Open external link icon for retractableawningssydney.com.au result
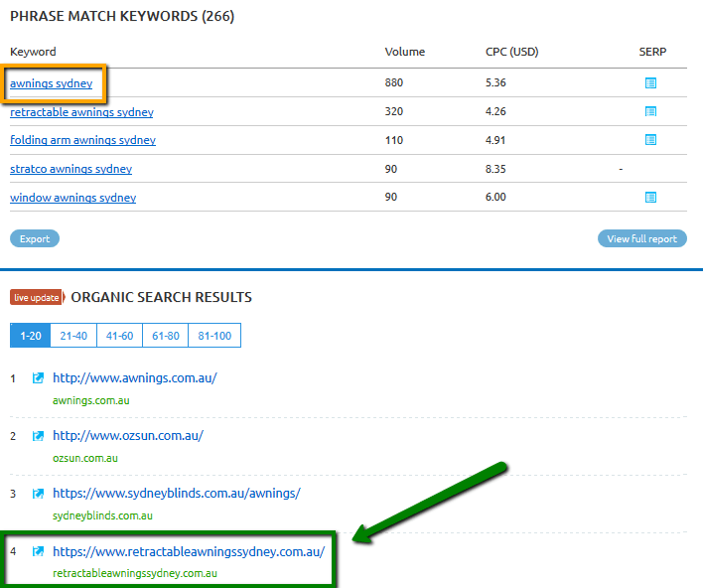Screen dimensions: 703x588 click(38, 551)
